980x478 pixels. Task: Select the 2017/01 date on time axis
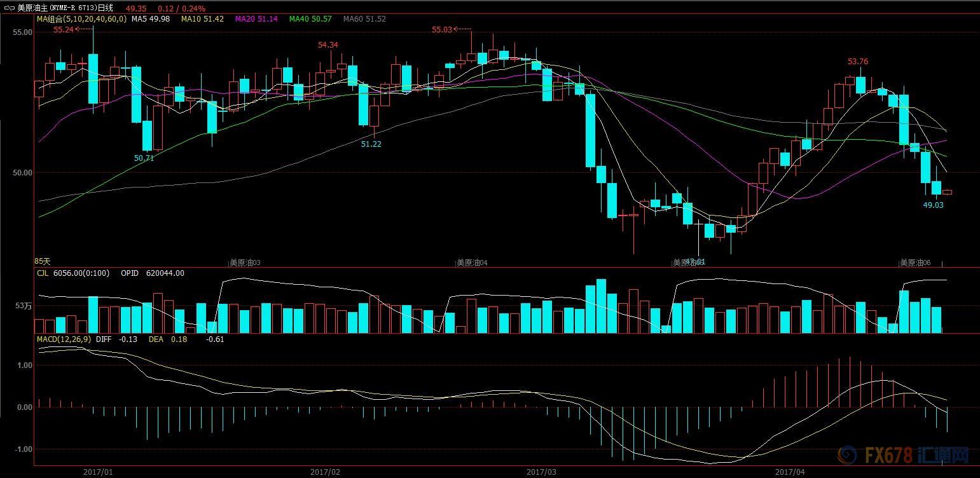98,472
